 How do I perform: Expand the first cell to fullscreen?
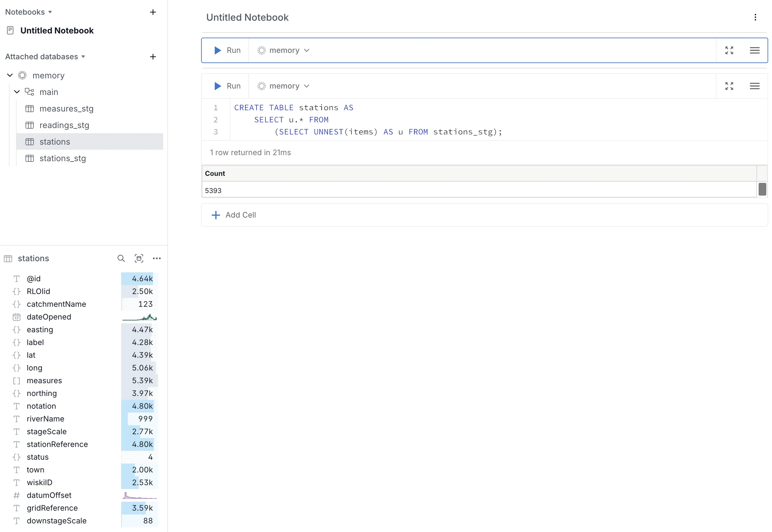tap(729, 50)
